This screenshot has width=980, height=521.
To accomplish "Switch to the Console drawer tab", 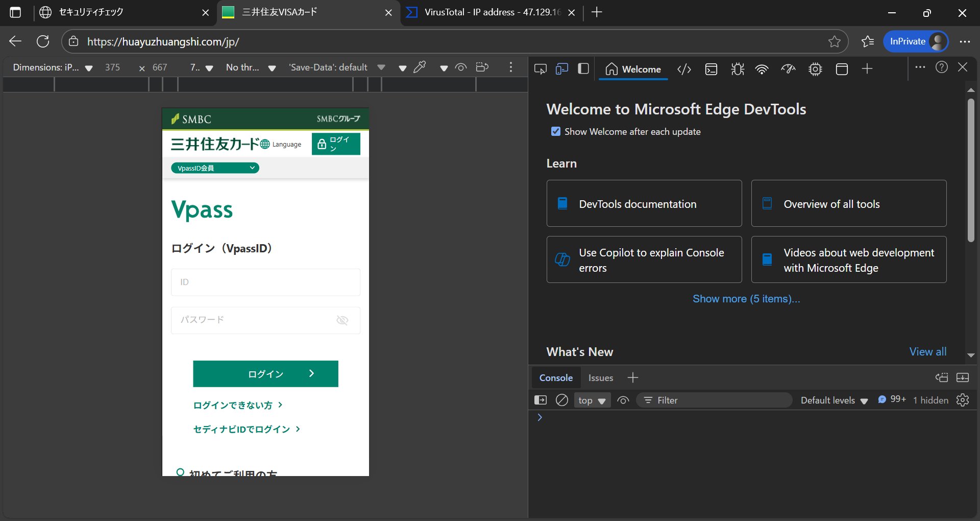I will (x=556, y=378).
